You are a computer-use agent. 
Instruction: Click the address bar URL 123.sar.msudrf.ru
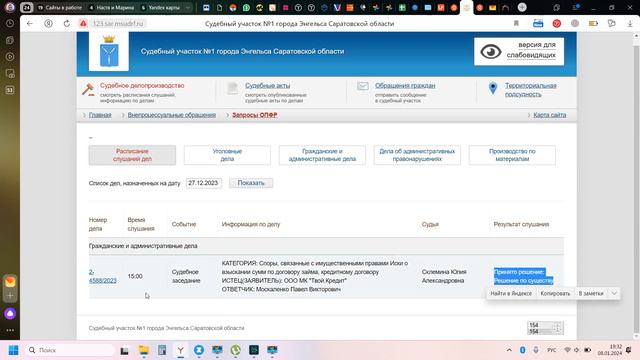(118, 24)
